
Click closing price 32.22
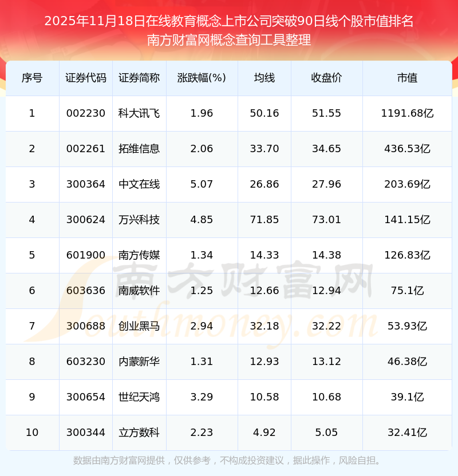326,326
